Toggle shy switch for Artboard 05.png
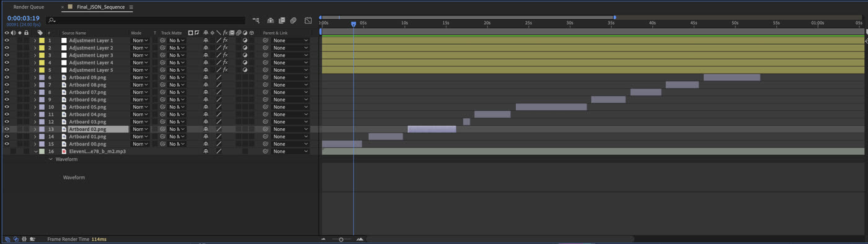Screen dimensions: 868x244 [206, 107]
